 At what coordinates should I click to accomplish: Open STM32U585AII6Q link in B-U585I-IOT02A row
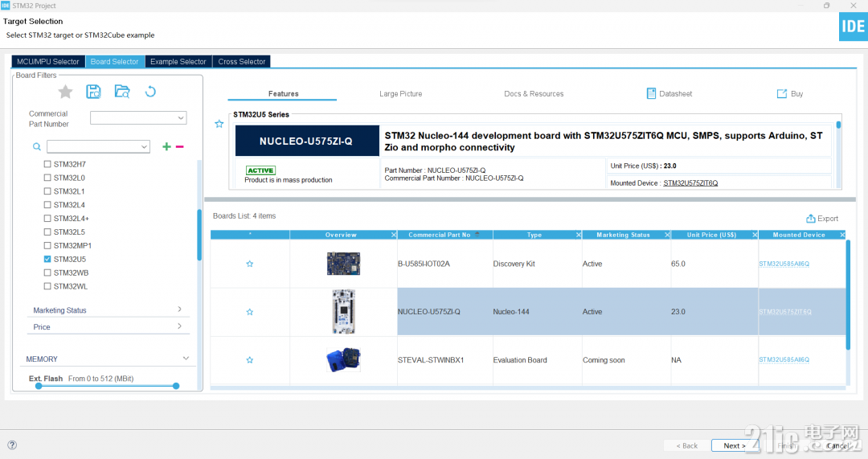[x=784, y=264]
